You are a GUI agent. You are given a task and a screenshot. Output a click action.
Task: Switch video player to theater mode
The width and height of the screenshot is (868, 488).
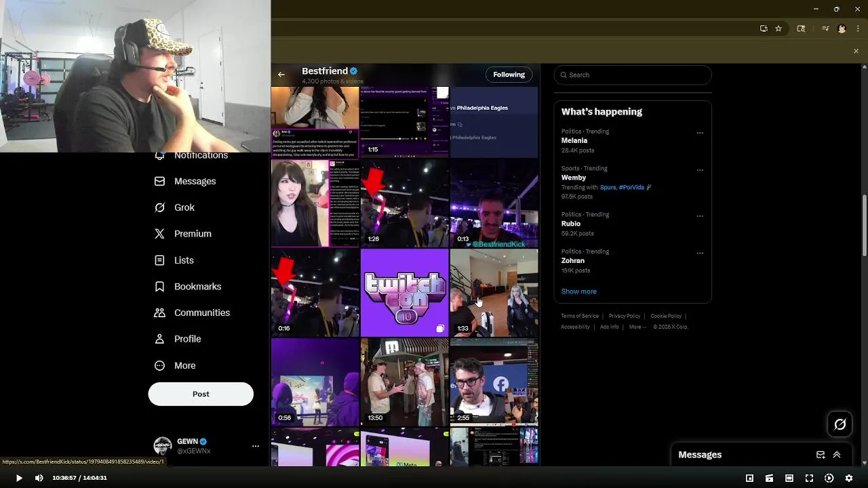pos(789,478)
